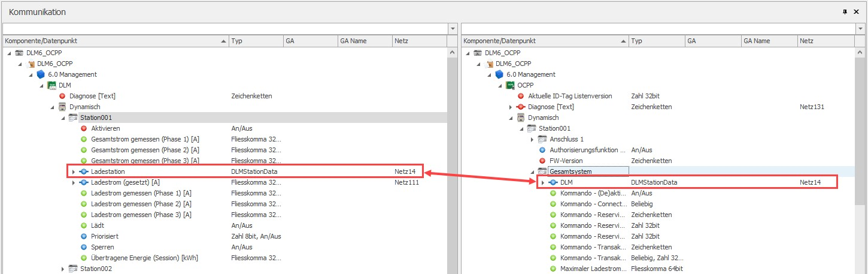This screenshot has width=868, height=274.
Task: Click blue icon of Priorisiert datapoint
Action: 84,236
